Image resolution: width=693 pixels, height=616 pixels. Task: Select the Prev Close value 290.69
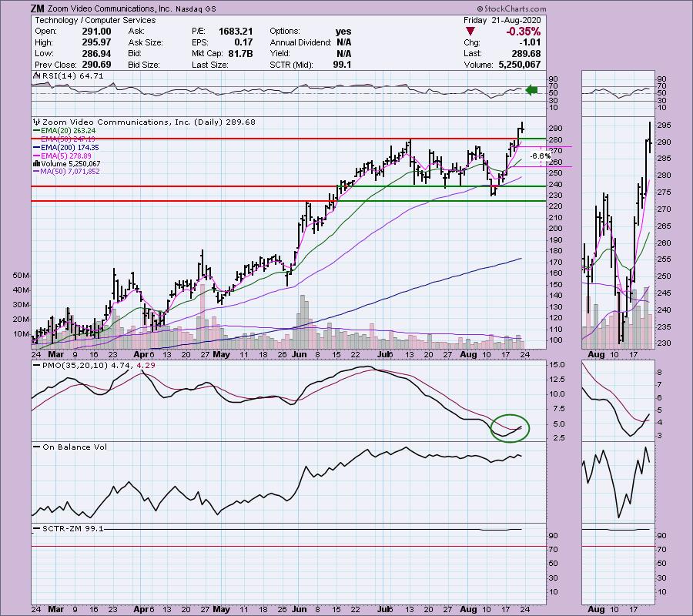[96, 65]
